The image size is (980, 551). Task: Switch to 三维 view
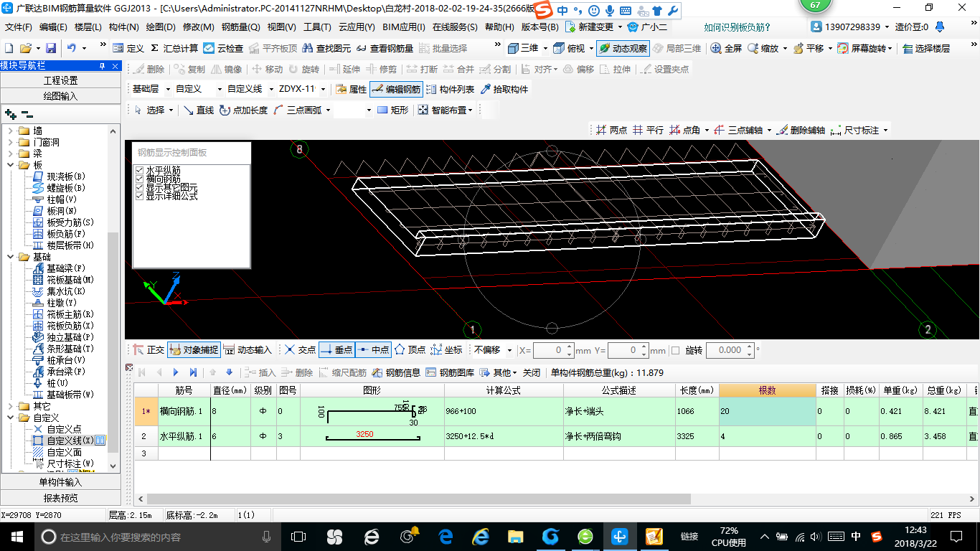(523, 48)
